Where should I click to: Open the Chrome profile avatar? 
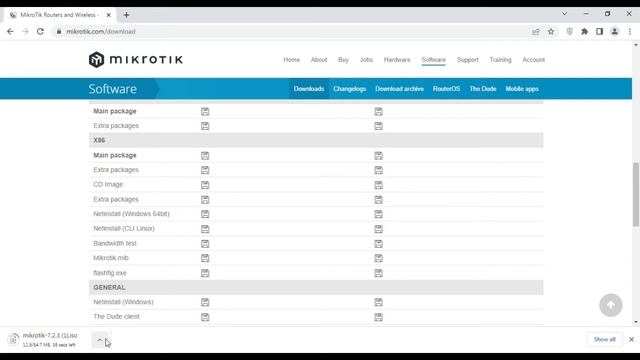614,31
